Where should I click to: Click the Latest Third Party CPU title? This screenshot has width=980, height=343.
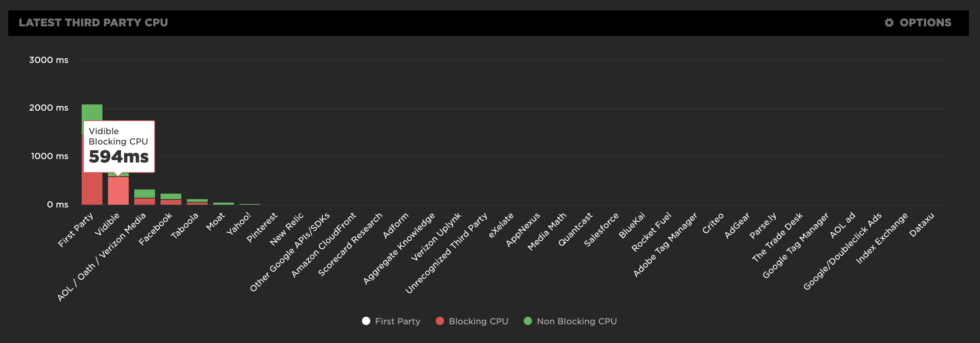[x=93, y=23]
